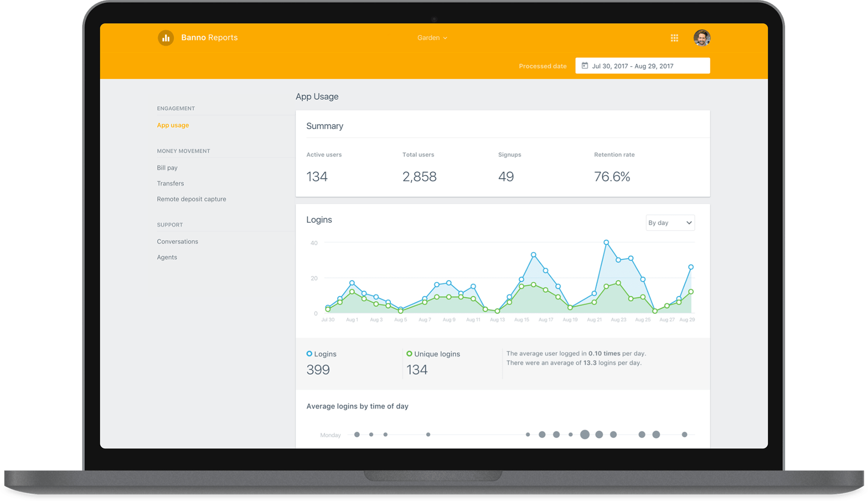
Task: Click the profile avatar picture
Action: click(x=702, y=38)
